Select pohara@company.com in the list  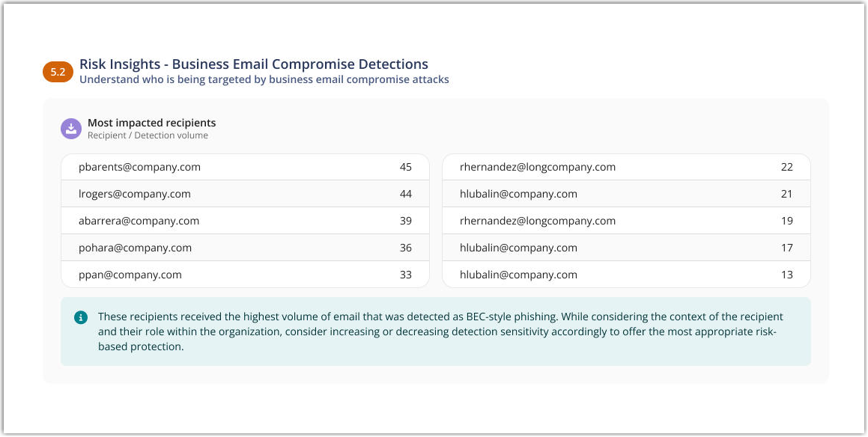[x=135, y=248]
